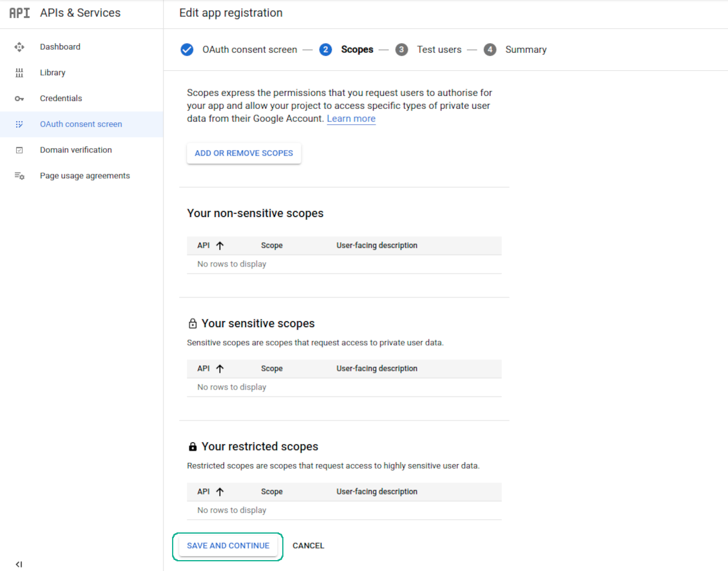This screenshot has width=728, height=571.
Task: Click the Domain verification checkbox icon
Action: pyautogui.click(x=19, y=150)
